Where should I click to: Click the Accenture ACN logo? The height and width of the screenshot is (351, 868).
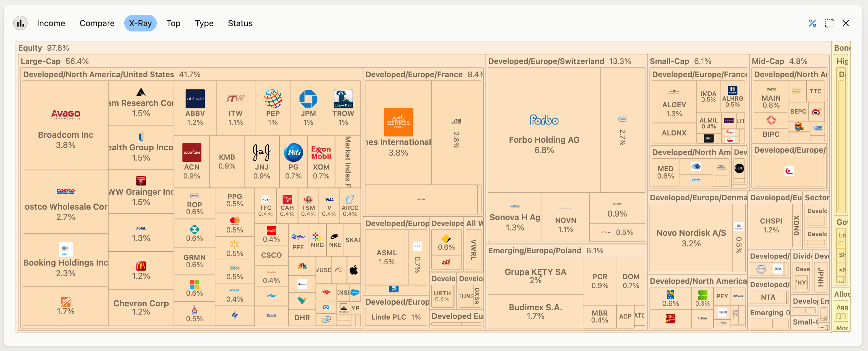coord(192,153)
